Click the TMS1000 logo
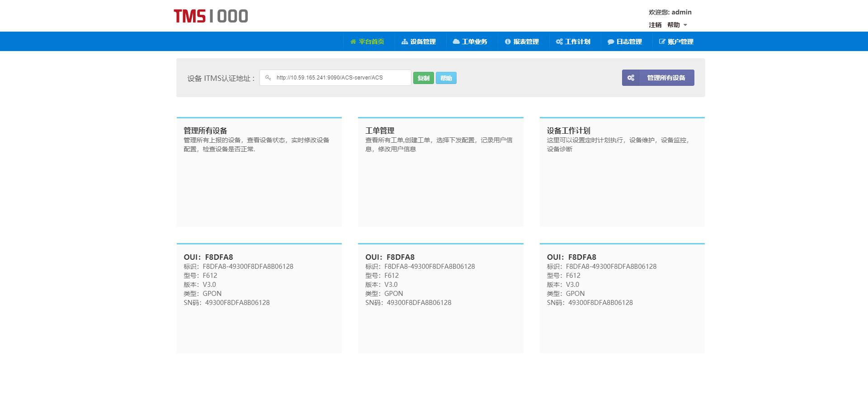 211,16
